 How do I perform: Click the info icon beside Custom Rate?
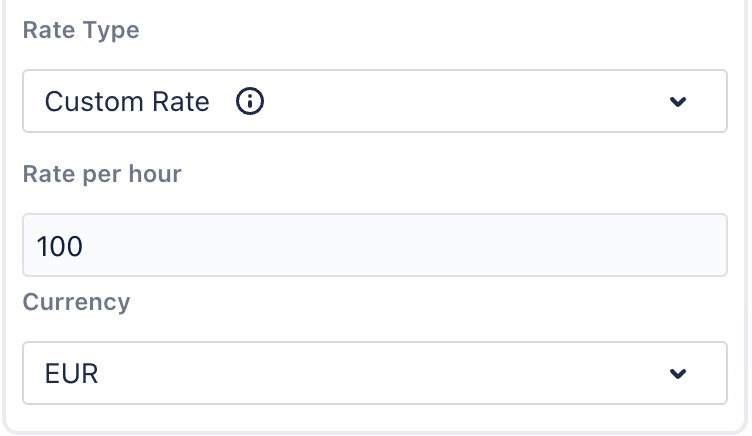click(x=250, y=101)
